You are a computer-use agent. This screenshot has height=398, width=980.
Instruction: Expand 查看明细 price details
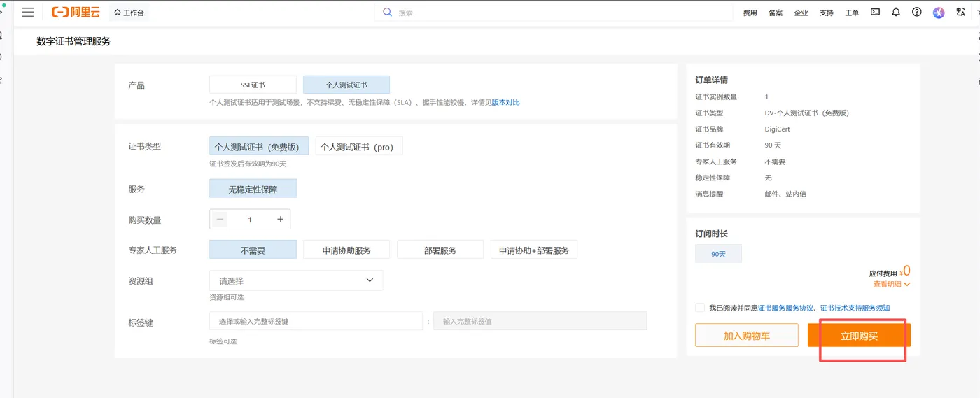point(892,284)
